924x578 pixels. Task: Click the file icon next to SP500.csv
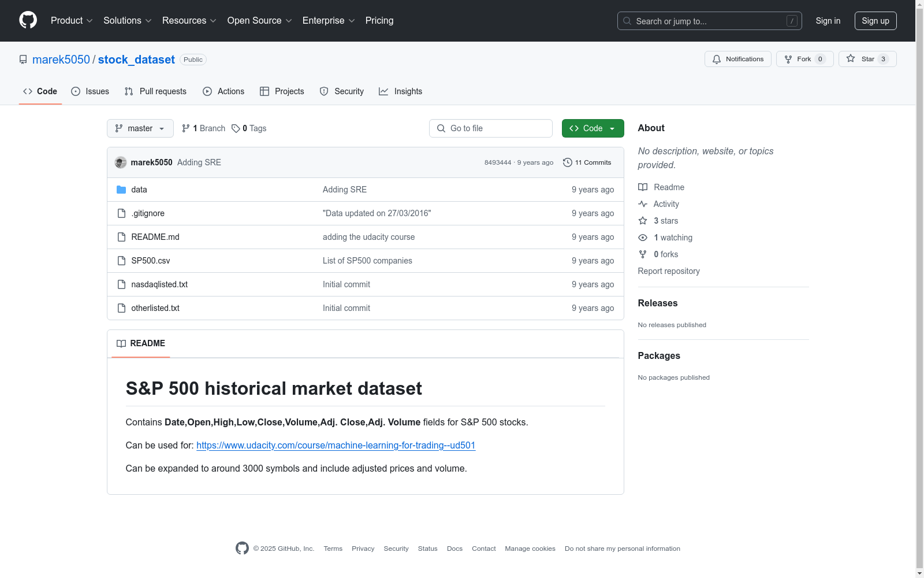121,261
